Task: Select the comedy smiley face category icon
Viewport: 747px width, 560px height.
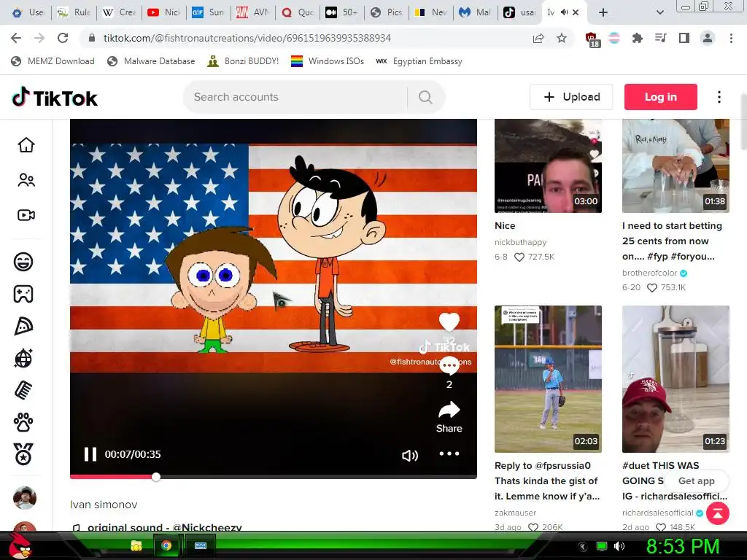Action: pos(23,262)
